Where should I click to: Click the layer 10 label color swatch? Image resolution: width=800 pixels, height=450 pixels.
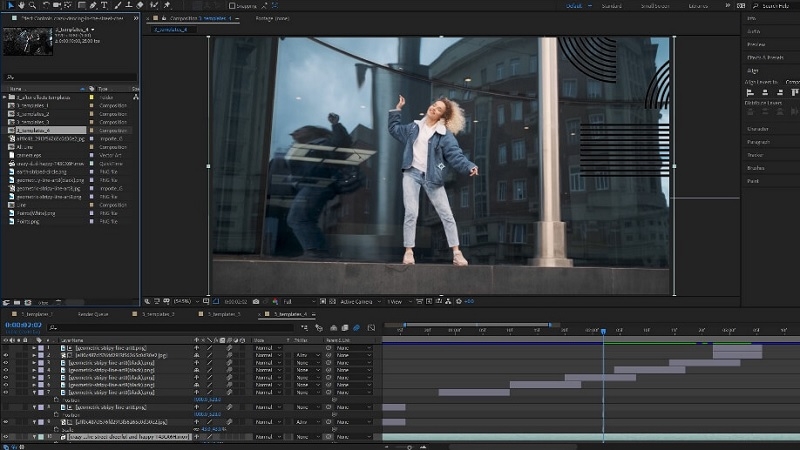pos(41,437)
